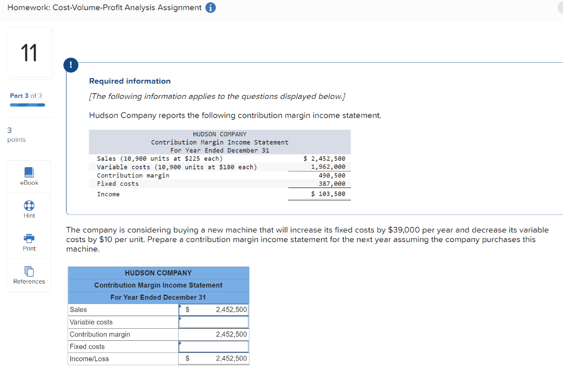
Task: Open the eBook link label
Action: [x=29, y=183]
